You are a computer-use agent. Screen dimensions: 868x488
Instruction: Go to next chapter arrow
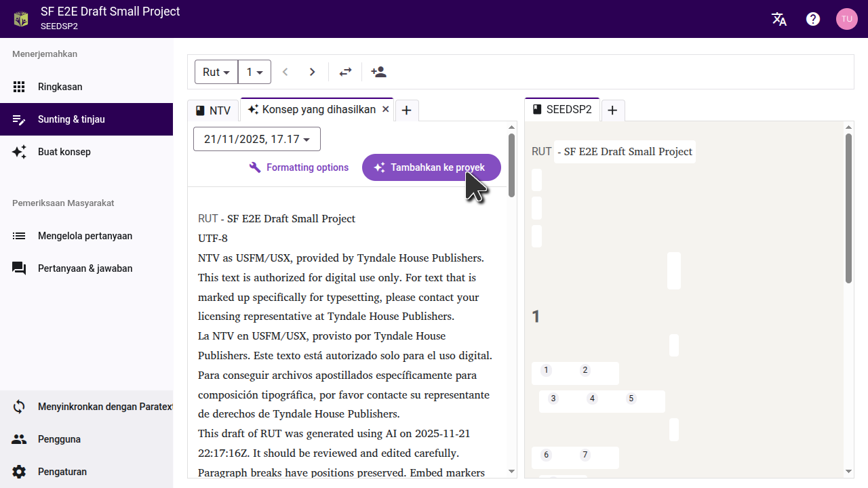(312, 72)
